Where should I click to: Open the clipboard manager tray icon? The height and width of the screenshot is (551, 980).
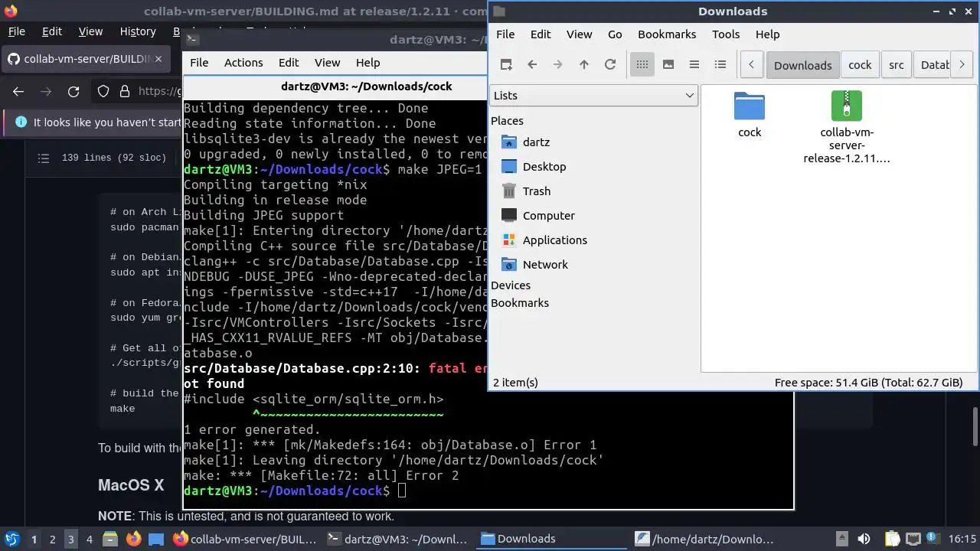tap(892, 539)
